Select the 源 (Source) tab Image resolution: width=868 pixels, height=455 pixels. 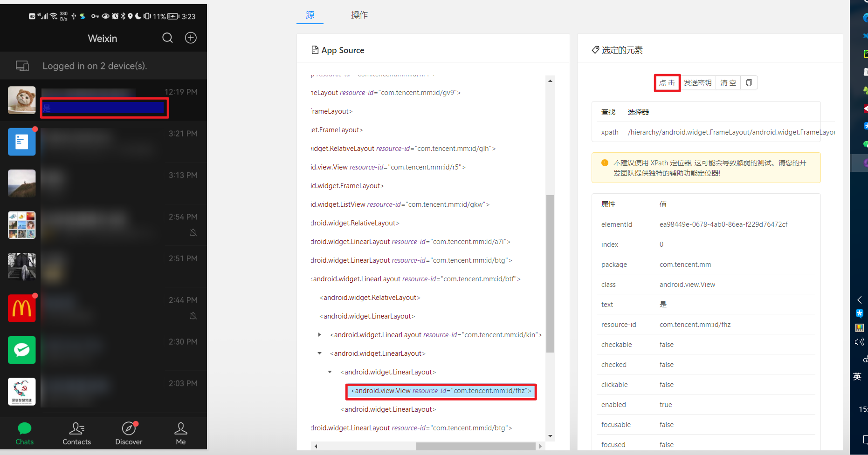click(x=310, y=15)
